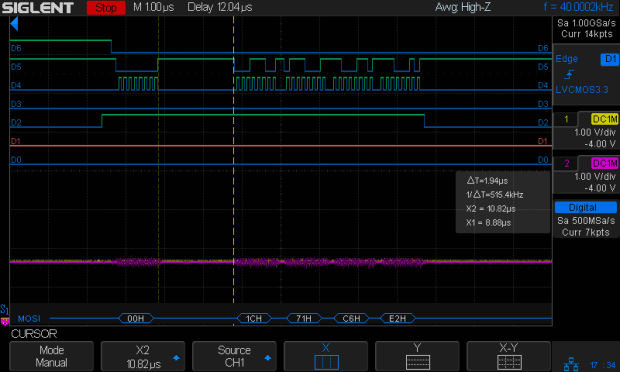Screen dimensions: 620x372
Task: Select the blue Digital channels tab
Action: coord(586,208)
